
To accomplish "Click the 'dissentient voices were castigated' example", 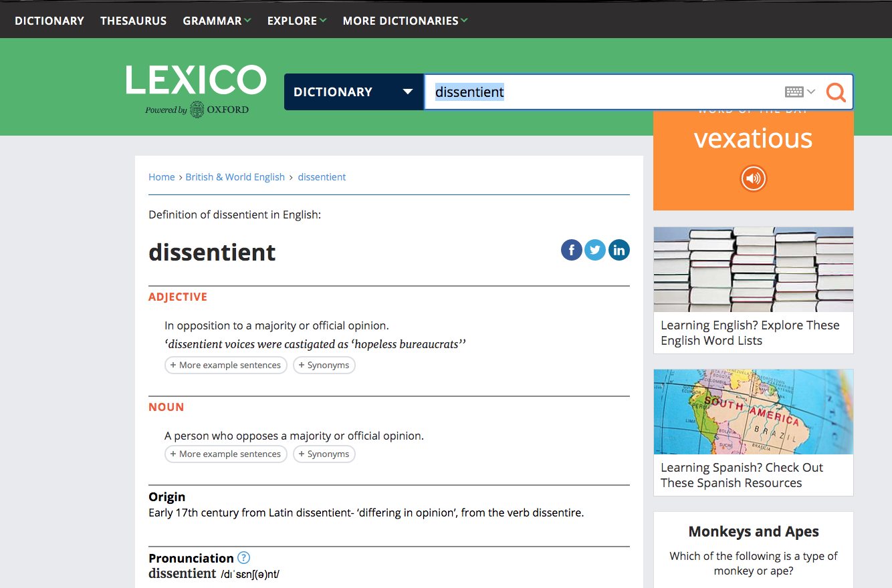I will [316, 345].
